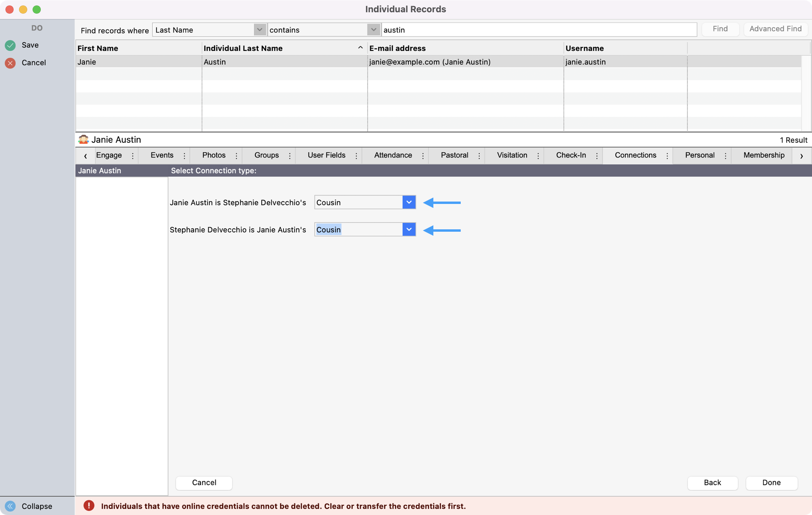Click the person icon next to Janie Austin
The width and height of the screenshot is (812, 515).
[x=84, y=139]
